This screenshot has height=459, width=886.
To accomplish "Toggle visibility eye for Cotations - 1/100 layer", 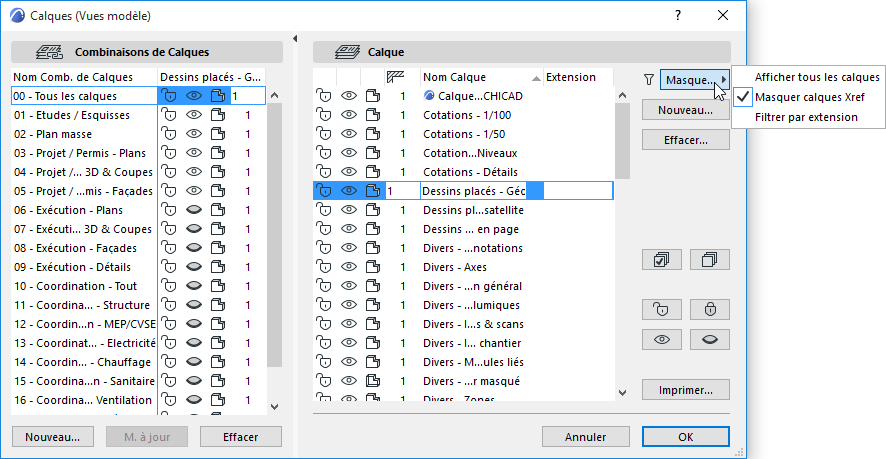I will (349, 115).
